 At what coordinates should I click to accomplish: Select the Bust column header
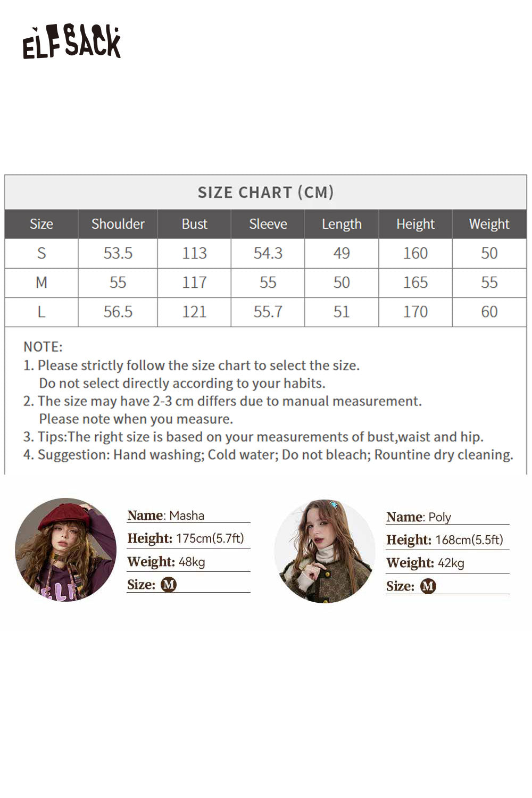click(194, 224)
